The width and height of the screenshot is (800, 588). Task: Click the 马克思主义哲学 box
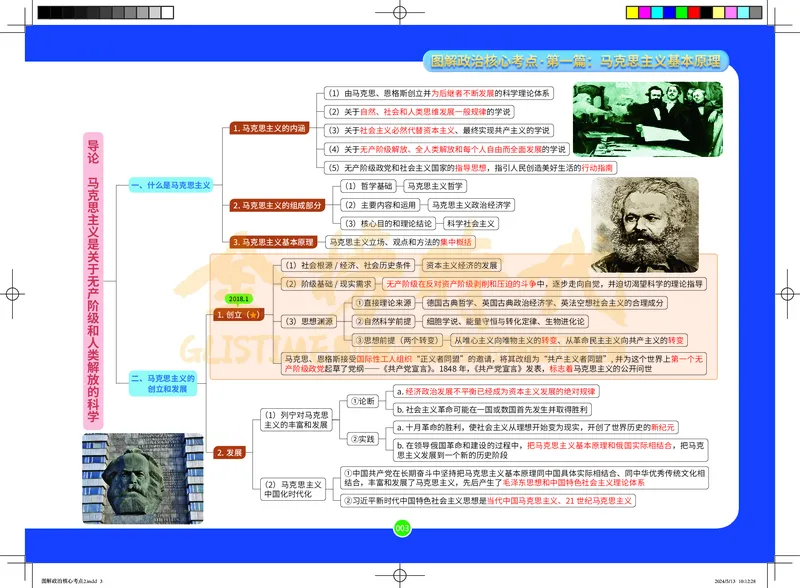coord(436,186)
